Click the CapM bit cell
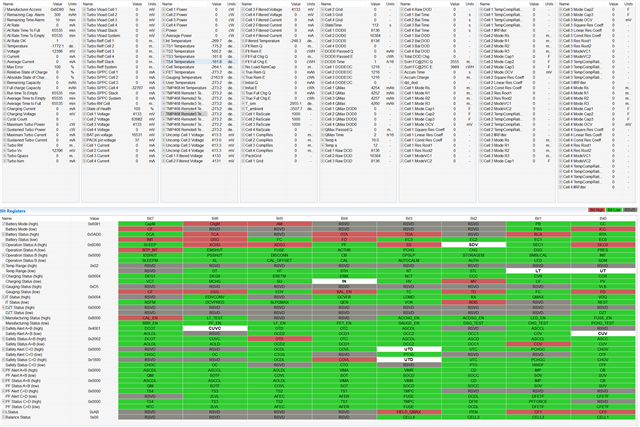640x427 pixels. pyautogui.click(x=150, y=224)
